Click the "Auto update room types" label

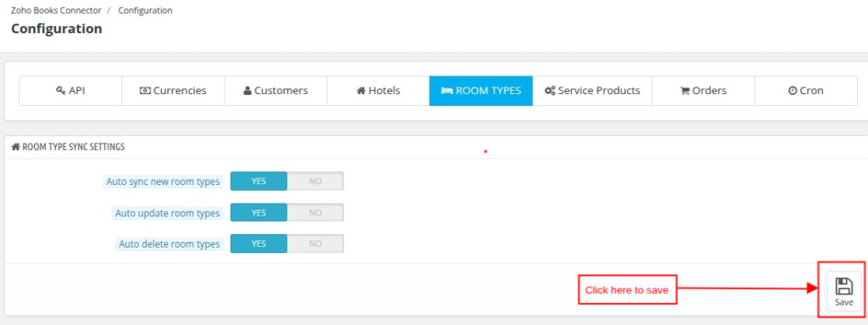(x=168, y=214)
